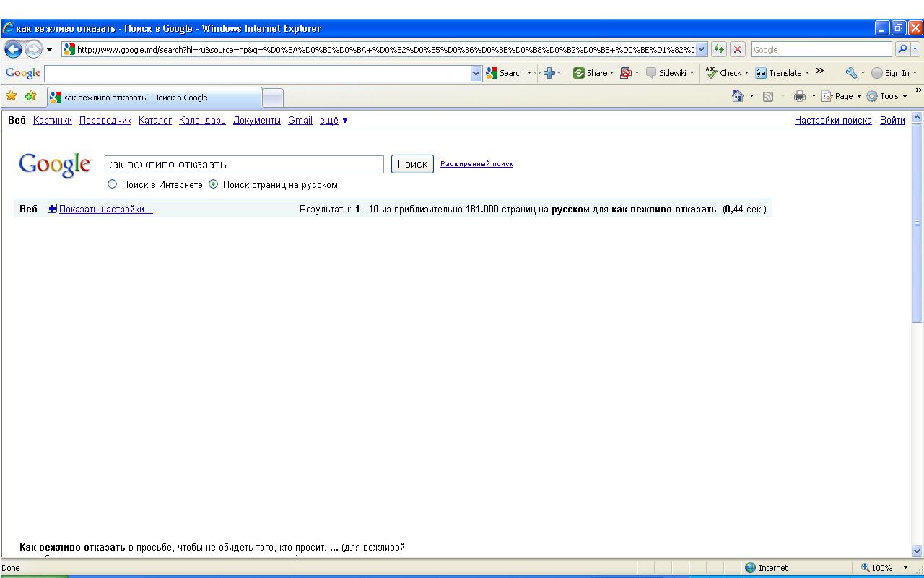924x578 pixels.
Task: Open the Каталог link
Action: [x=155, y=121]
